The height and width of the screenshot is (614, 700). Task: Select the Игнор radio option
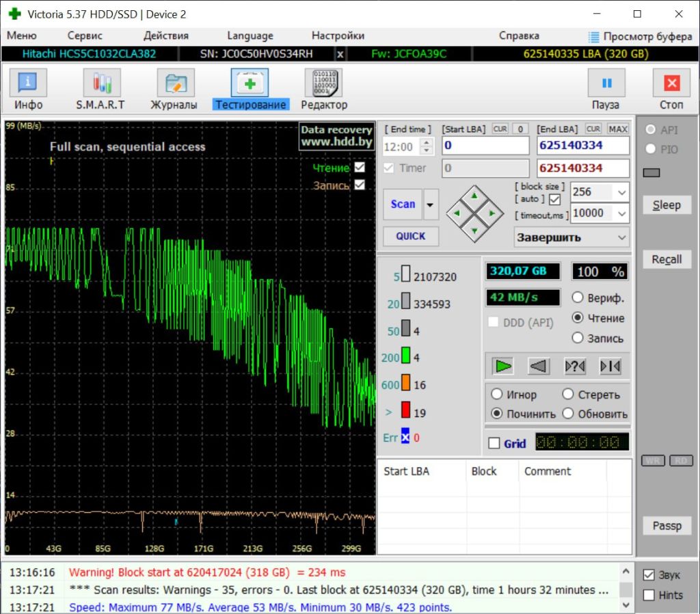[497, 395]
